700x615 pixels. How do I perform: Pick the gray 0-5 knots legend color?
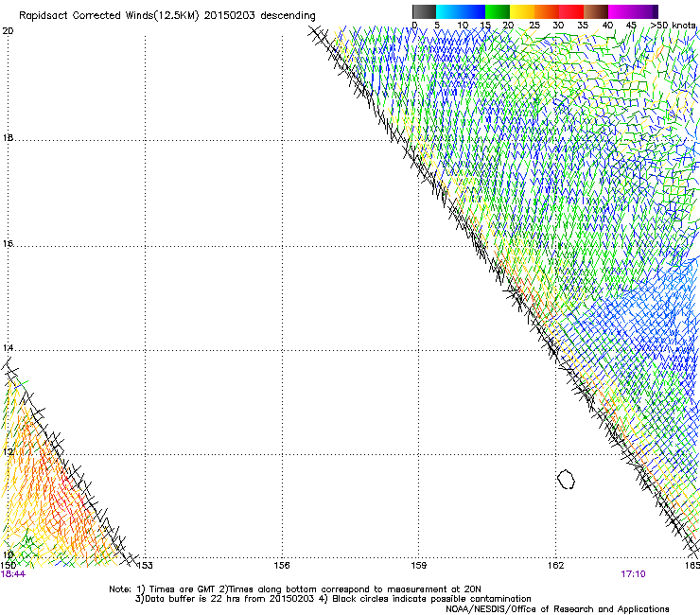coord(425,11)
